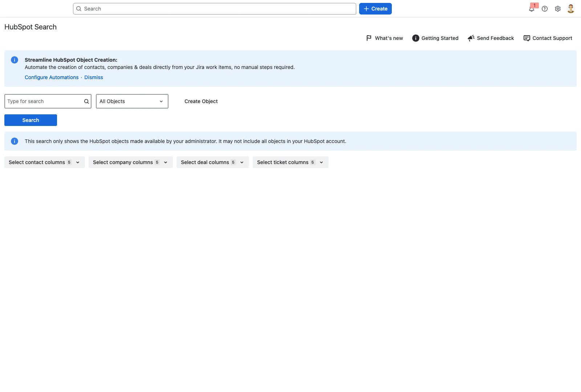Dismiss the Streamline HubSpot banner
This screenshot has height=392, width=581.
94,77
